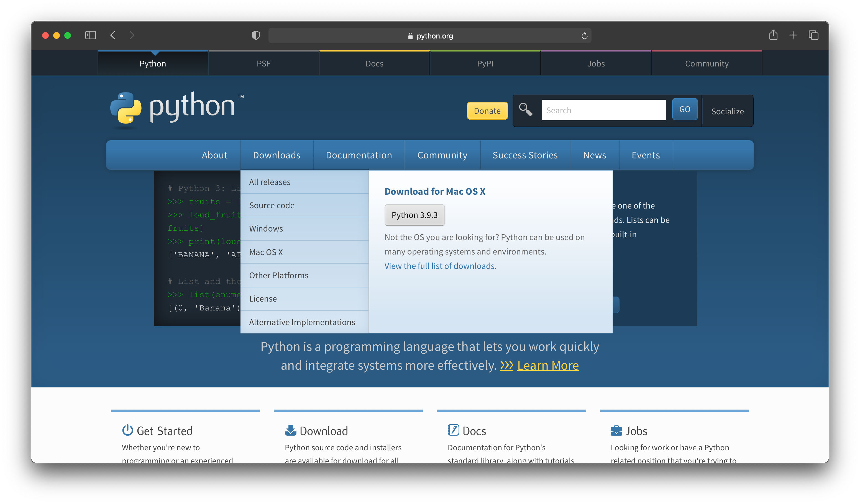Click the Docs notepad icon
Screen dimensions: 860x504
click(x=453, y=430)
